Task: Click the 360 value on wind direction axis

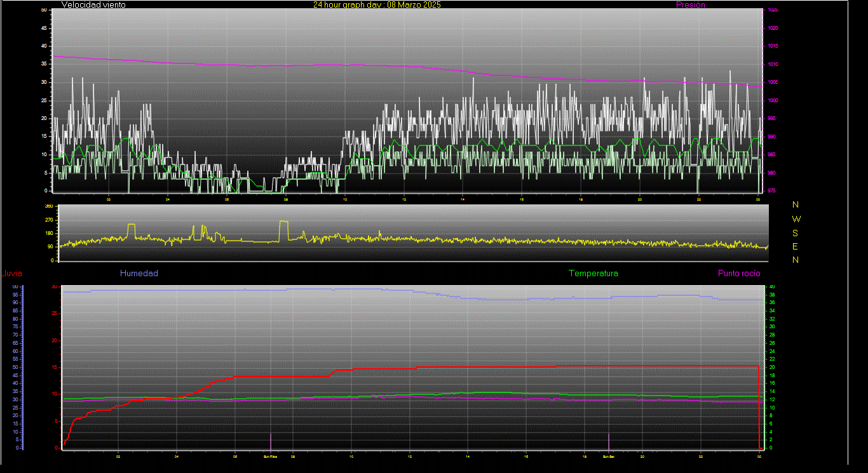Action: pos(49,206)
